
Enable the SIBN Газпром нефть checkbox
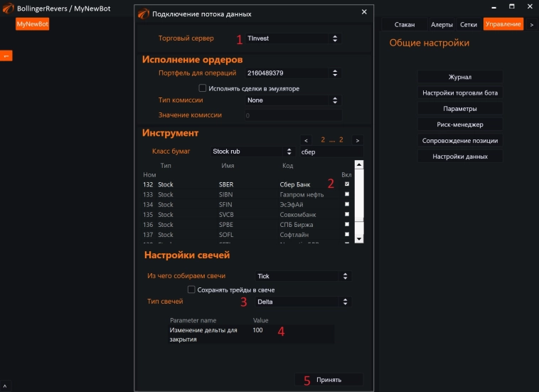pos(347,194)
